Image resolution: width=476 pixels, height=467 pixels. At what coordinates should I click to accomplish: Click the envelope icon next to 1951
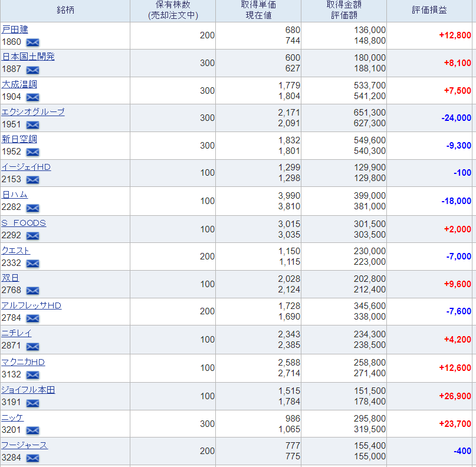pyautogui.click(x=32, y=125)
